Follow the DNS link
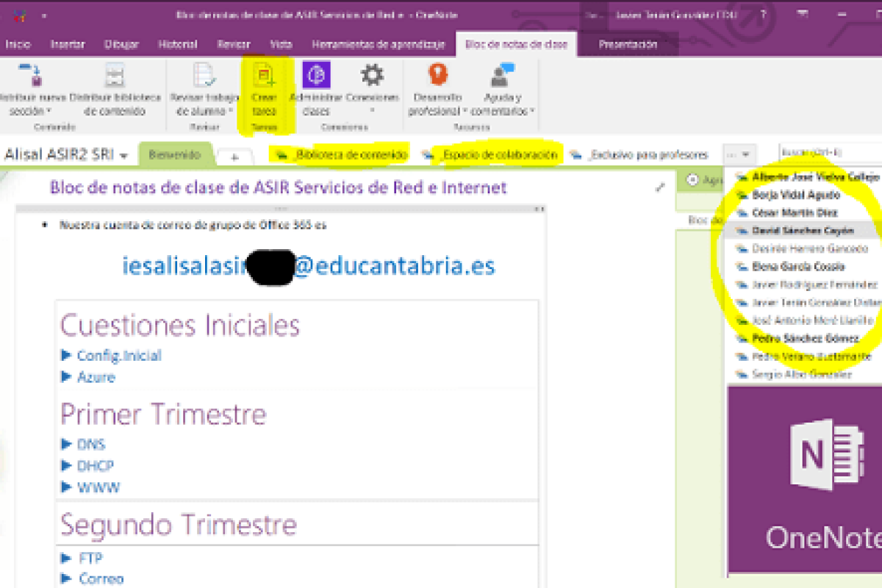The height and width of the screenshot is (588, 882). (x=91, y=444)
